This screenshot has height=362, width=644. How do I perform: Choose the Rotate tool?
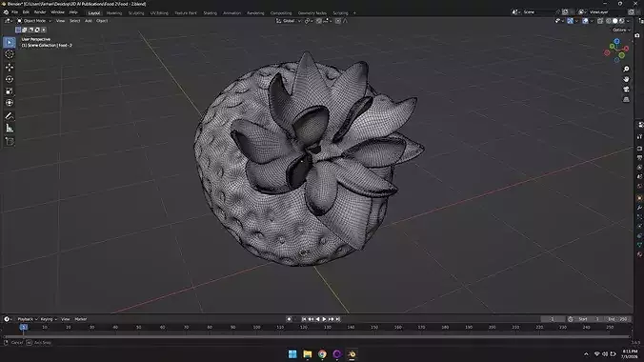(10, 79)
